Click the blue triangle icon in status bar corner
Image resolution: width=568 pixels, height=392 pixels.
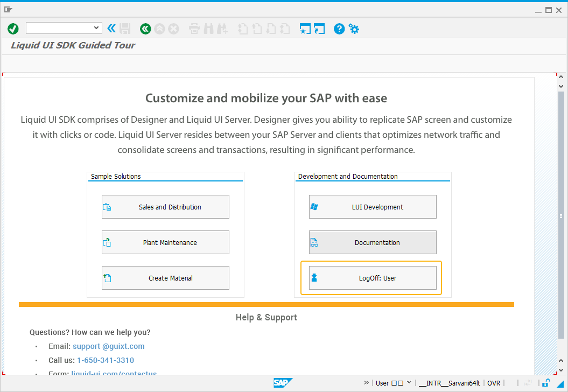[560, 383]
